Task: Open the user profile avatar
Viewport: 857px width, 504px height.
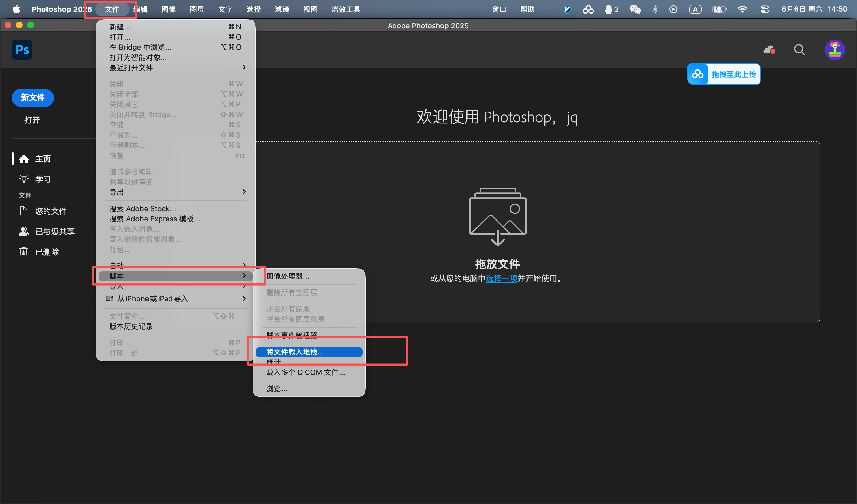Action: click(x=835, y=50)
